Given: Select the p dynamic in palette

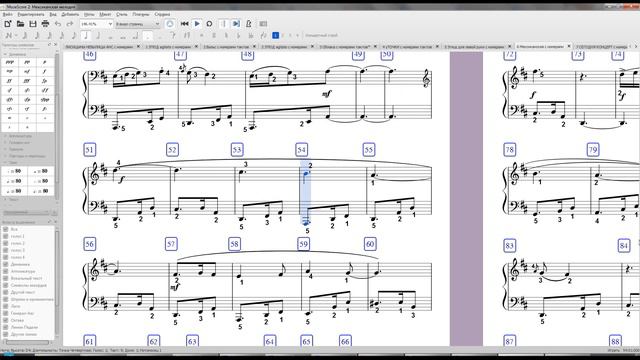Looking at the screenshot, I should [x=44, y=62].
